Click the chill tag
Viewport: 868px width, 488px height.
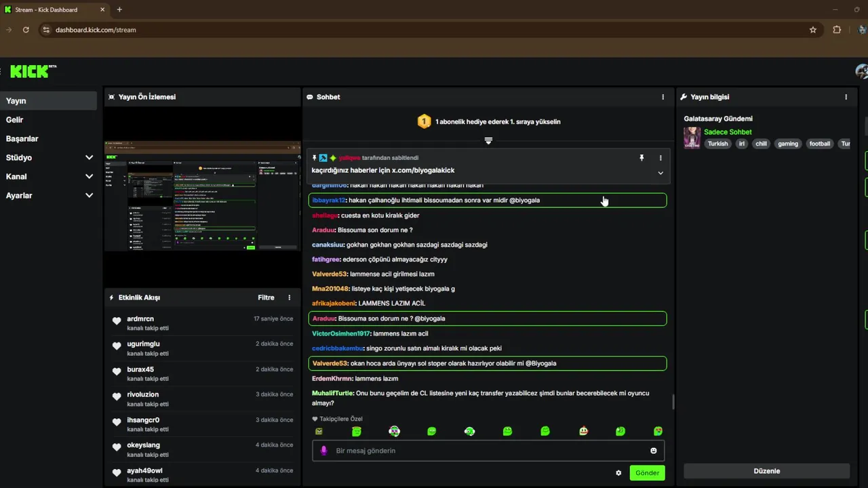click(x=762, y=144)
